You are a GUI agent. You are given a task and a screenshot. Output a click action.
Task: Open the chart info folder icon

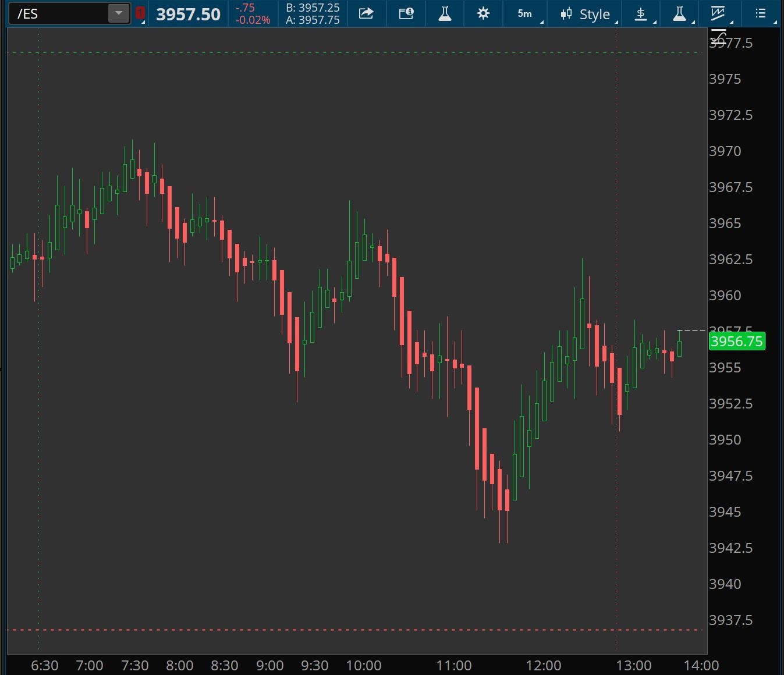pos(406,13)
